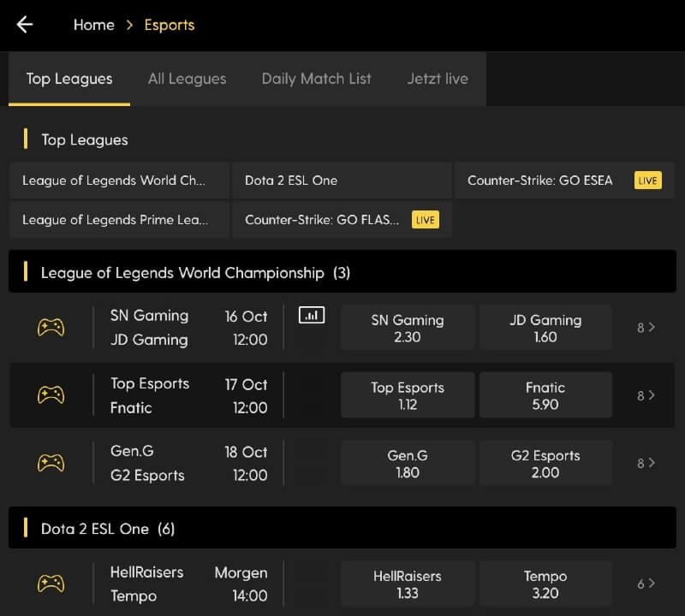Expand 8 more markets for Gen.G match

[x=646, y=463]
